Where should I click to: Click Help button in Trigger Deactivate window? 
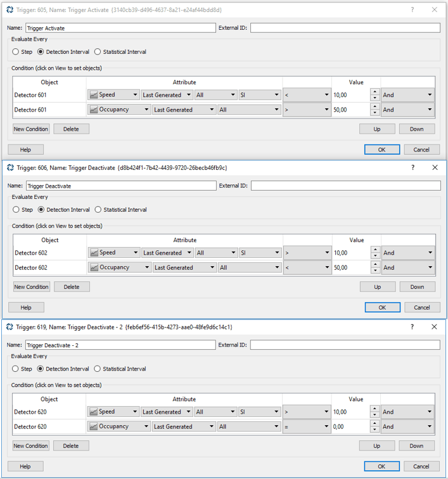(x=26, y=308)
